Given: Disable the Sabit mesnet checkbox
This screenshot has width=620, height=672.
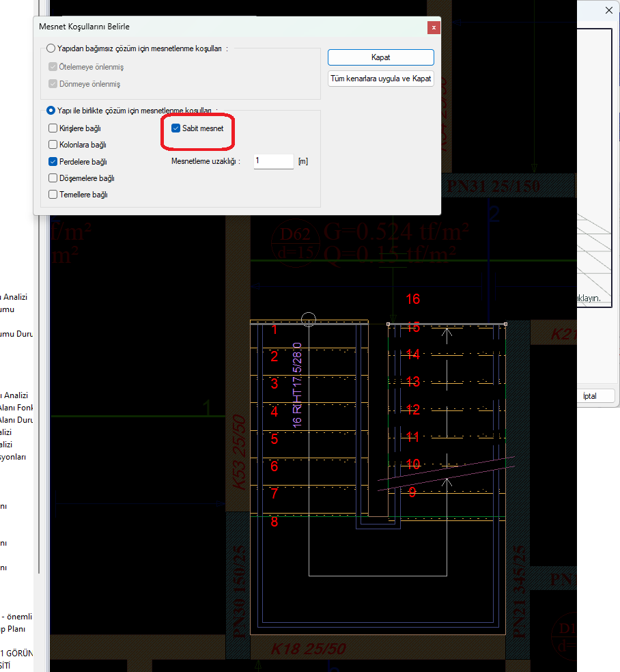Looking at the screenshot, I should point(176,128).
